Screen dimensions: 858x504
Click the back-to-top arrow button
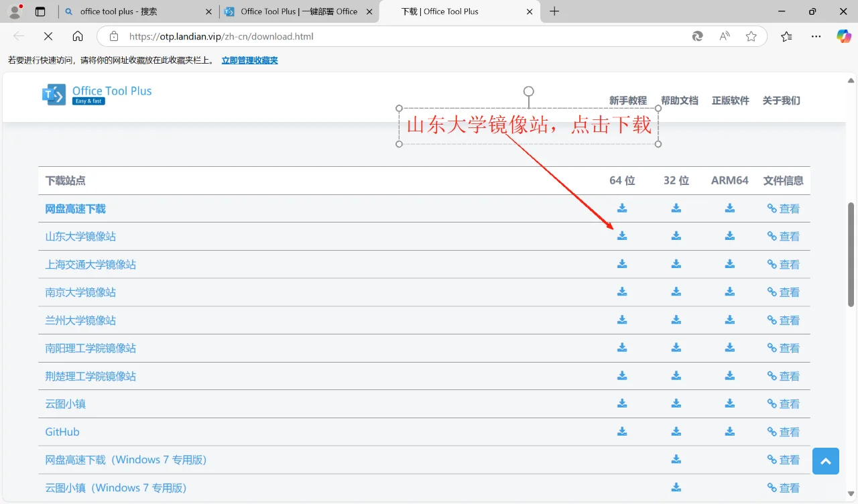(826, 461)
